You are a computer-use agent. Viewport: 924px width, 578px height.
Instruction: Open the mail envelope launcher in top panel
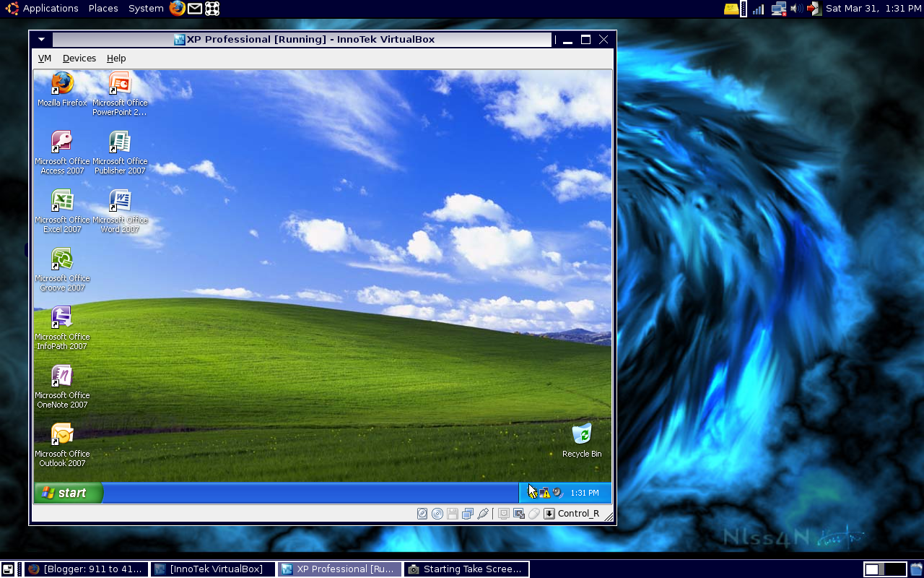195,9
